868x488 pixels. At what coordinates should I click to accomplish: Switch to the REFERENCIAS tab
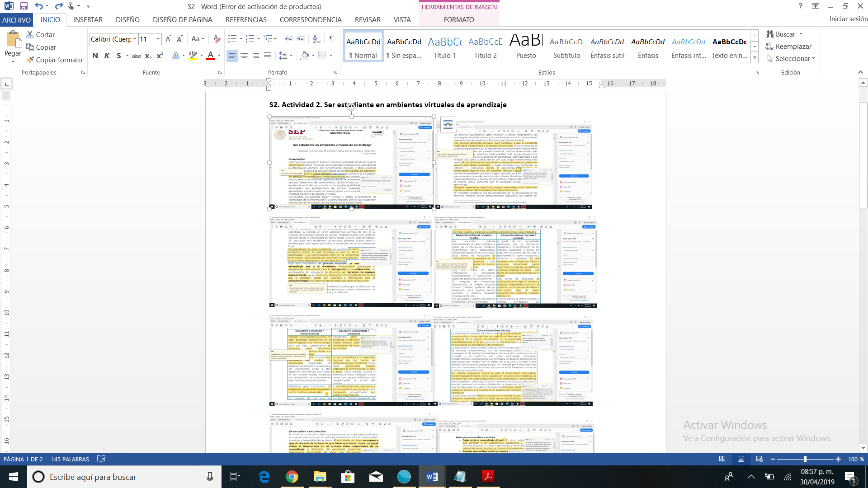coord(246,19)
